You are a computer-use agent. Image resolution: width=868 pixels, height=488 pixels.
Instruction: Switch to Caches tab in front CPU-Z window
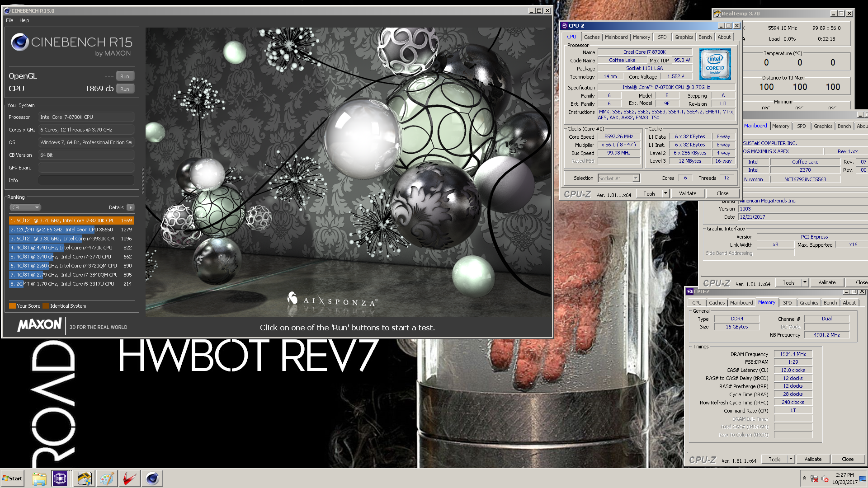click(x=591, y=37)
